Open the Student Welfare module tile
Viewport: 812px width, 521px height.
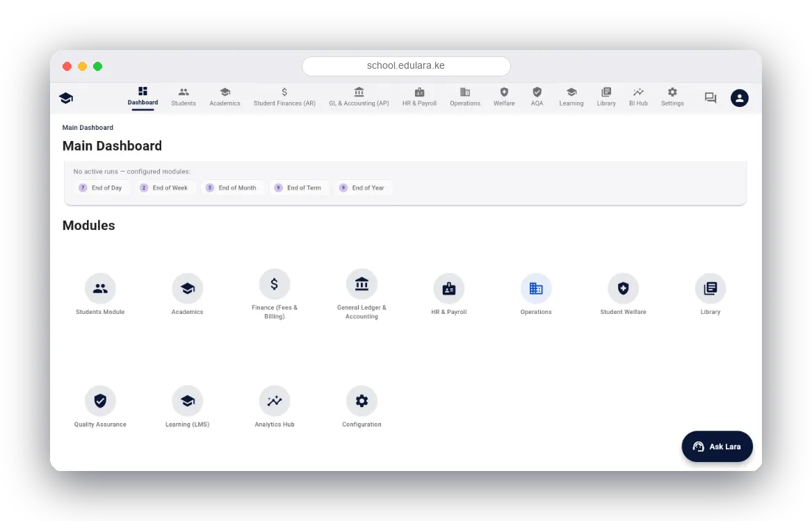(623, 294)
